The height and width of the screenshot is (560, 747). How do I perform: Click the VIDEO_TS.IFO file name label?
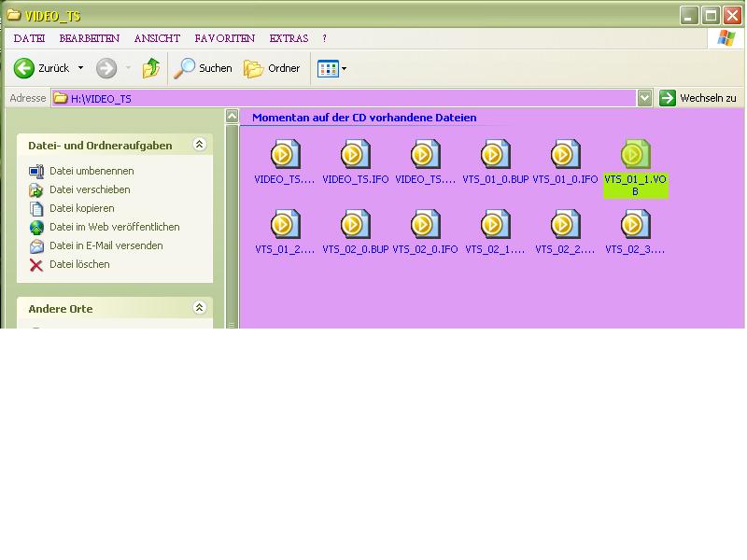point(356,179)
